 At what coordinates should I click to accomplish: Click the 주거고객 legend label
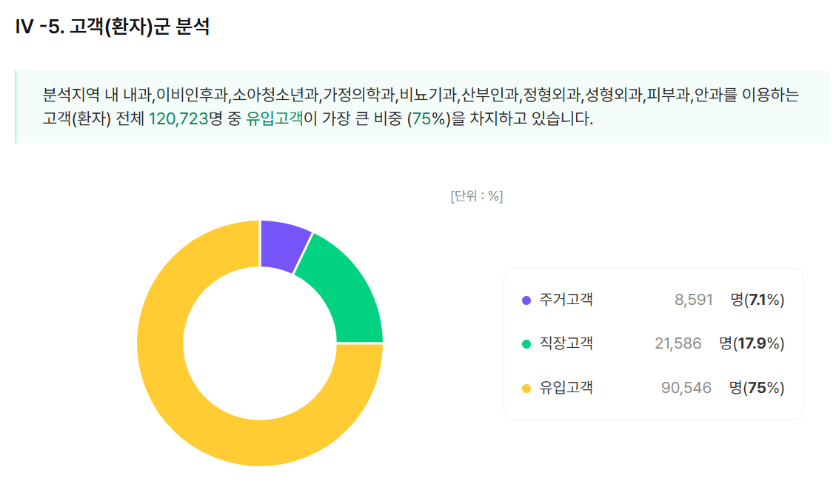[x=566, y=300]
